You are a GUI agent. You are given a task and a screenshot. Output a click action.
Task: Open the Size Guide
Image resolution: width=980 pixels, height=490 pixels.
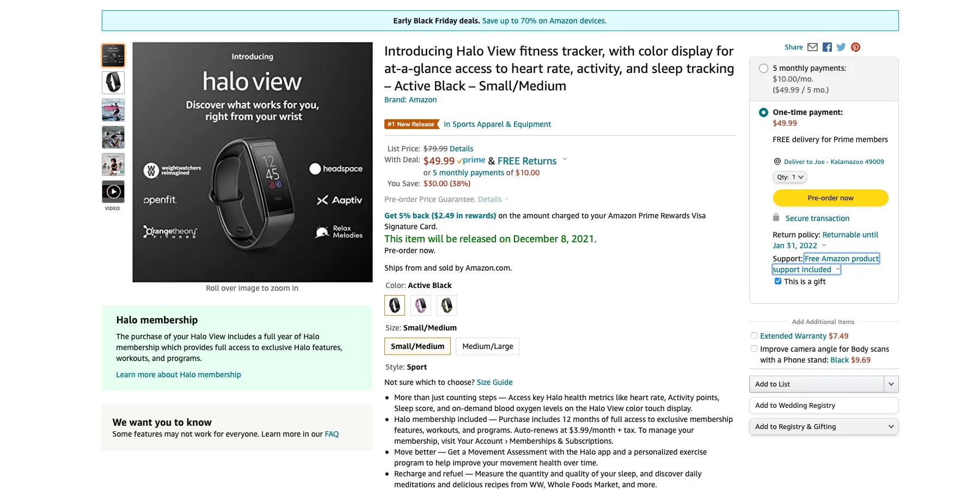click(494, 382)
